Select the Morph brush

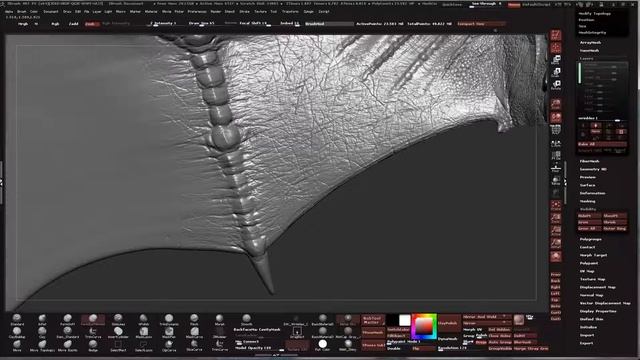[x=220, y=320]
